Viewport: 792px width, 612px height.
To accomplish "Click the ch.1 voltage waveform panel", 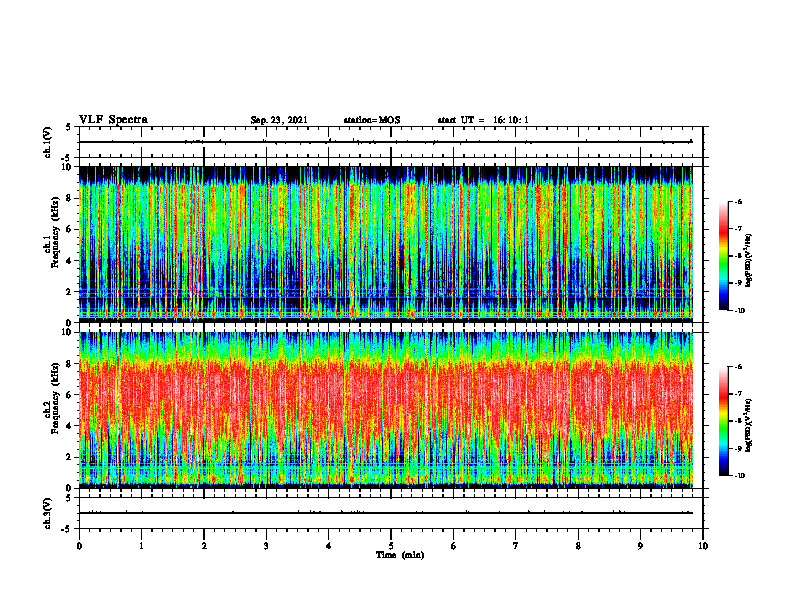I will pos(391,142).
